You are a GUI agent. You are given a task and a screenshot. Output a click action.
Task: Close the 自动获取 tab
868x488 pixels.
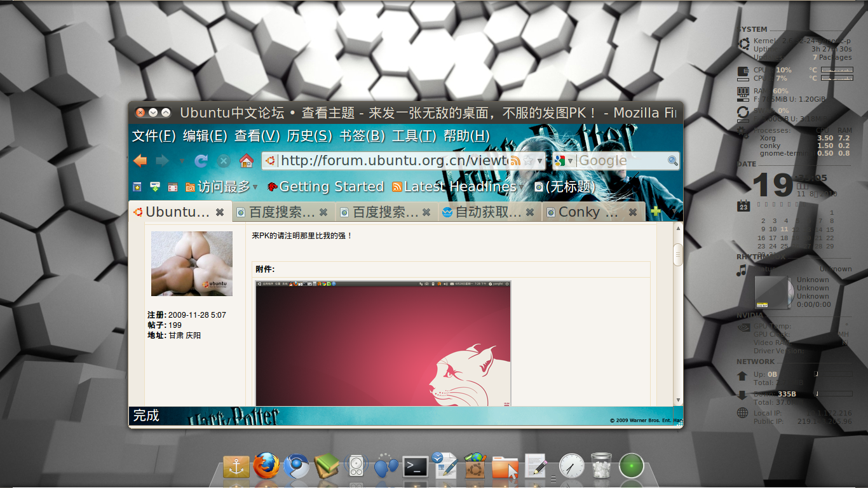click(x=530, y=212)
